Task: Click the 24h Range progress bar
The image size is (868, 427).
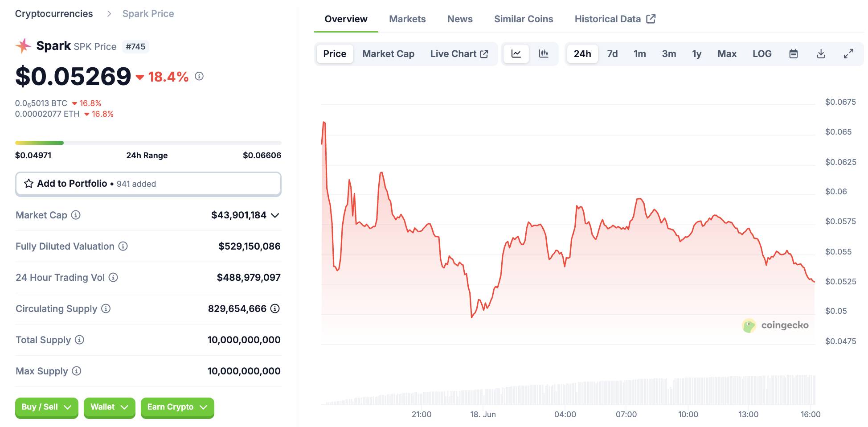Action: point(148,143)
